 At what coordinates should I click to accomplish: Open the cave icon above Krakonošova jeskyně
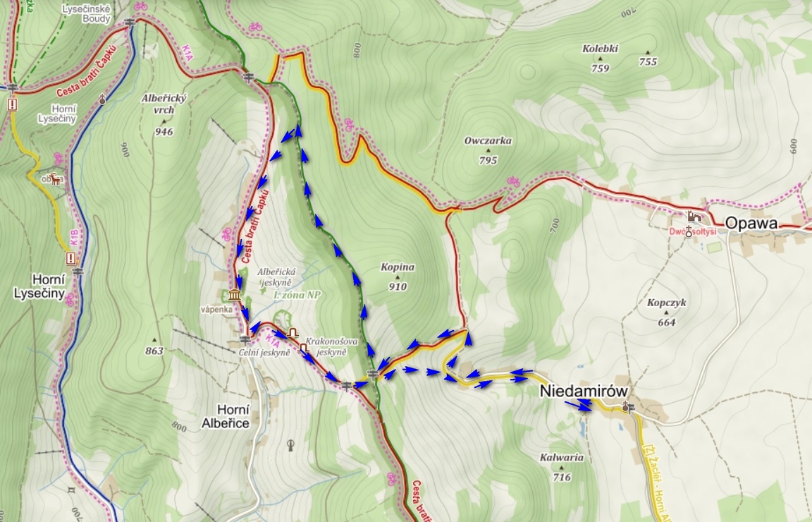293,332
